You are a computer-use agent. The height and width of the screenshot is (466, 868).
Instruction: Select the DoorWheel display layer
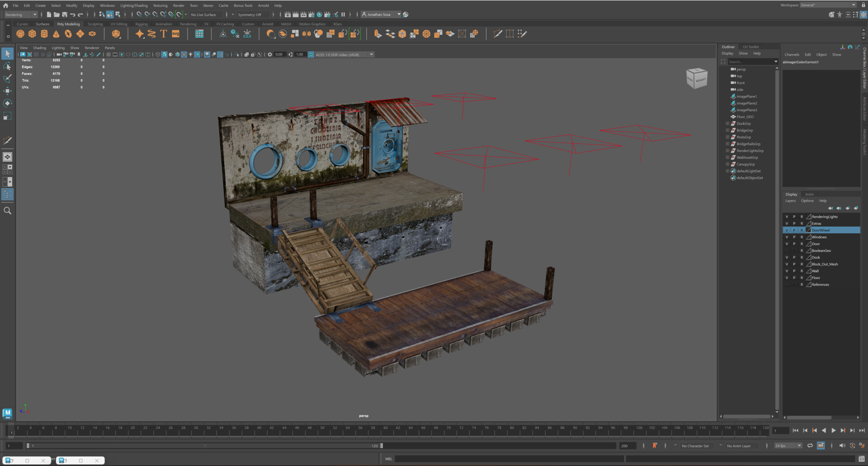coord(821,231)
